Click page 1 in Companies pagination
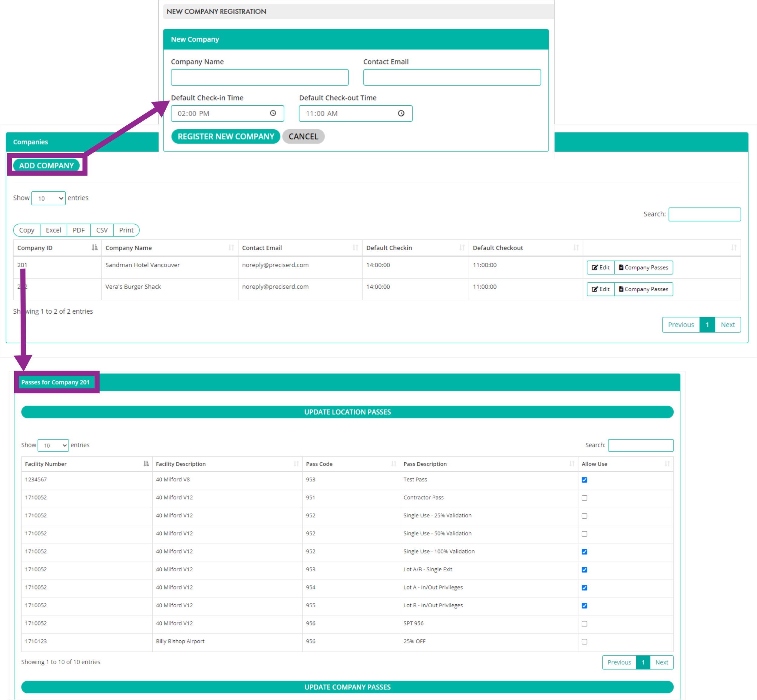This screenshot has width=757, height=700. pos(707,325)
